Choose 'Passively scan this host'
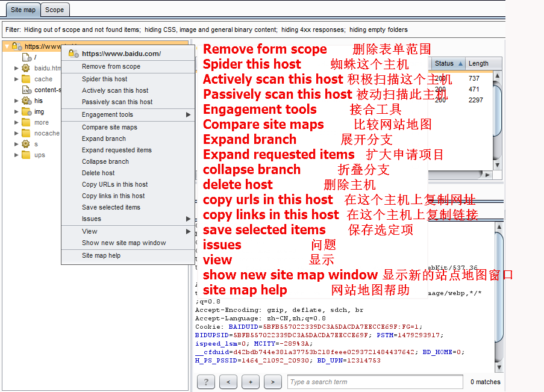The image size is (544, 392). point(128,102)
